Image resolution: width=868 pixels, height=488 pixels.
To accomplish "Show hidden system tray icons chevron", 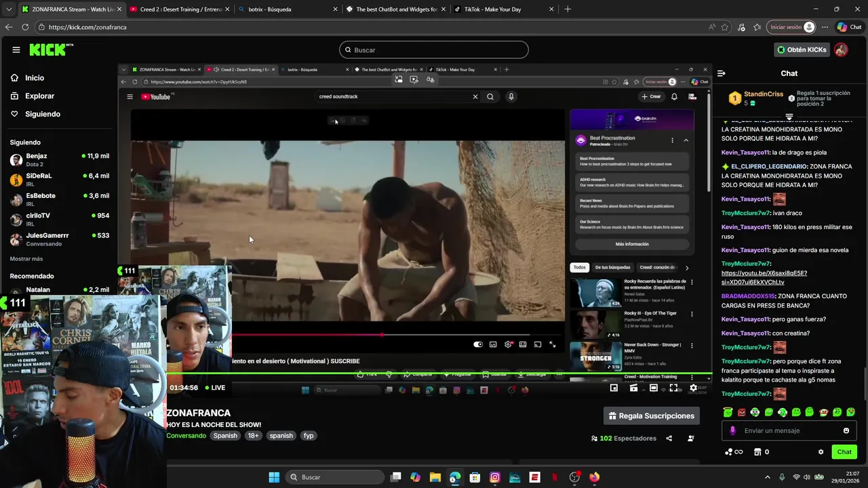I will [767, 477].
